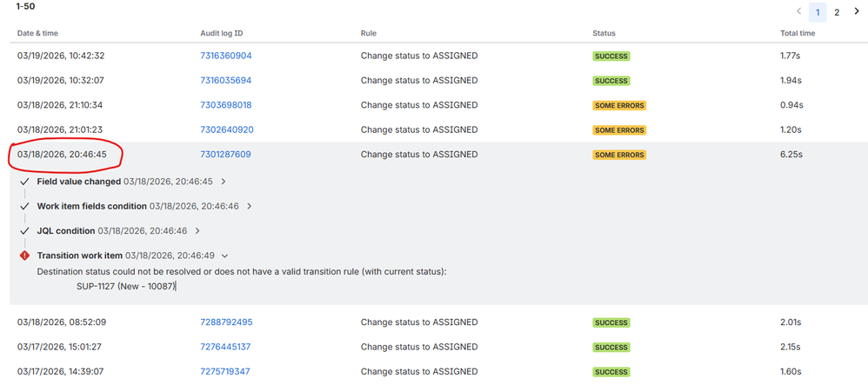Viewport: 868px width, 385px height.
Task: Expand the Work item fields condition step
Action: (x=249, y=206)
